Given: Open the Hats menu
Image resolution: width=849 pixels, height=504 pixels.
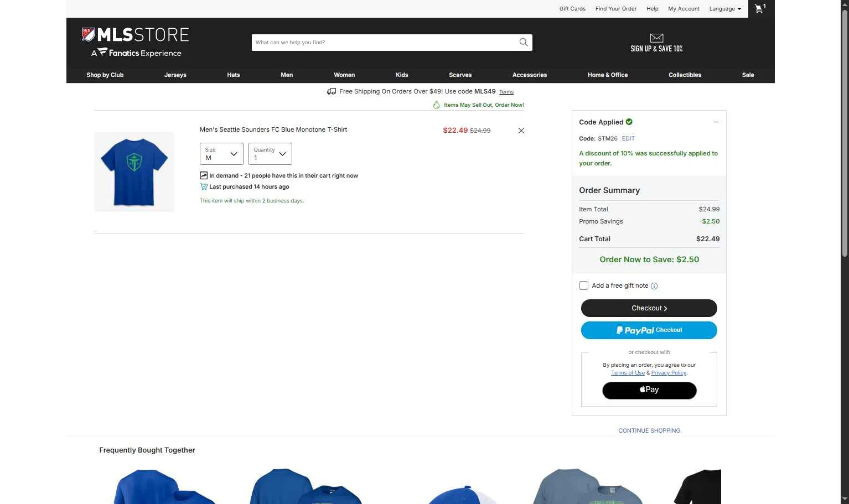Looking at the screenshot, I should point(234,75).
